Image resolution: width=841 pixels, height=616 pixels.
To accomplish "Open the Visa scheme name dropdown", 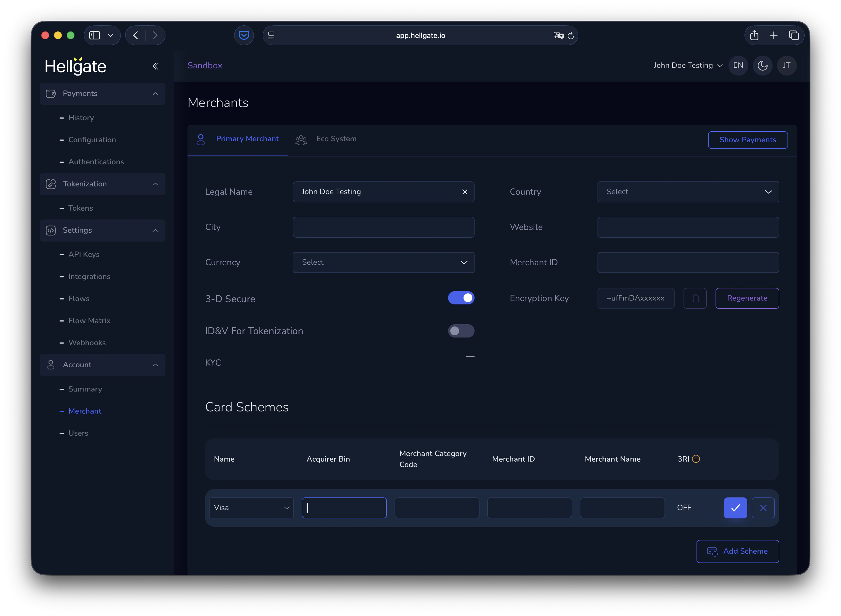I will 251,507.
